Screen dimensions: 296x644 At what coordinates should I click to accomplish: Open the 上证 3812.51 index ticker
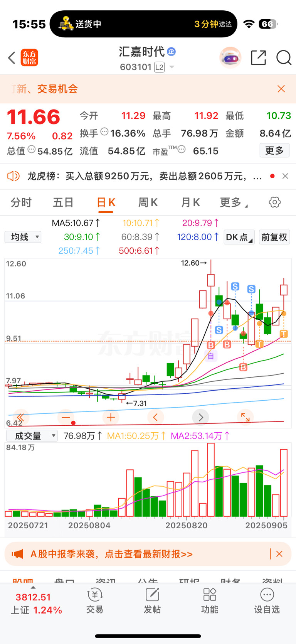tap(36, 604)
